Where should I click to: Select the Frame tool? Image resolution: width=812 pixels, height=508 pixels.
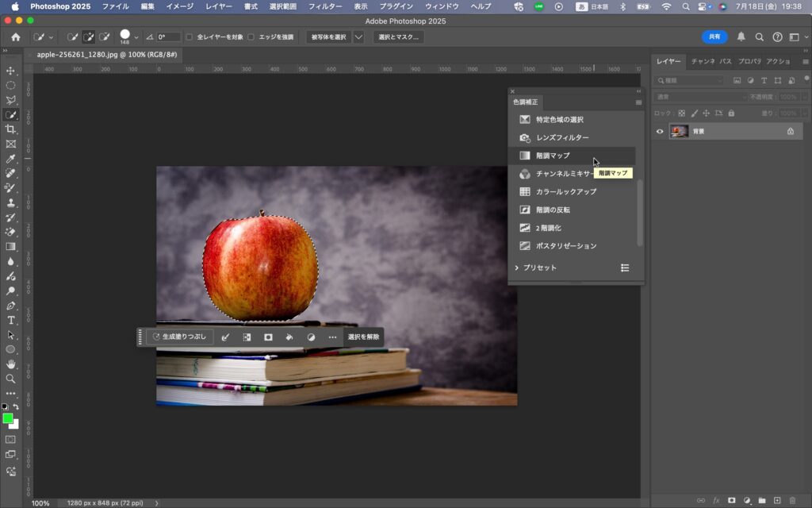click(x=10, y=144)
